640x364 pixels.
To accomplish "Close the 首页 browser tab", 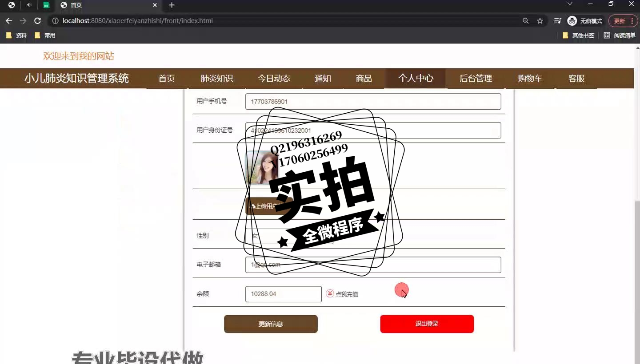I will point(155,5).
